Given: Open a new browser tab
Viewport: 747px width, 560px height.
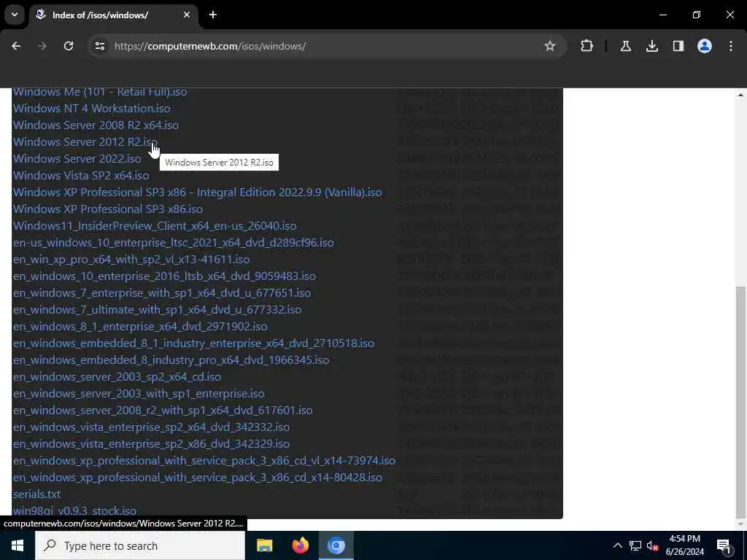Looking at the screenshot, I should [213, 15].
